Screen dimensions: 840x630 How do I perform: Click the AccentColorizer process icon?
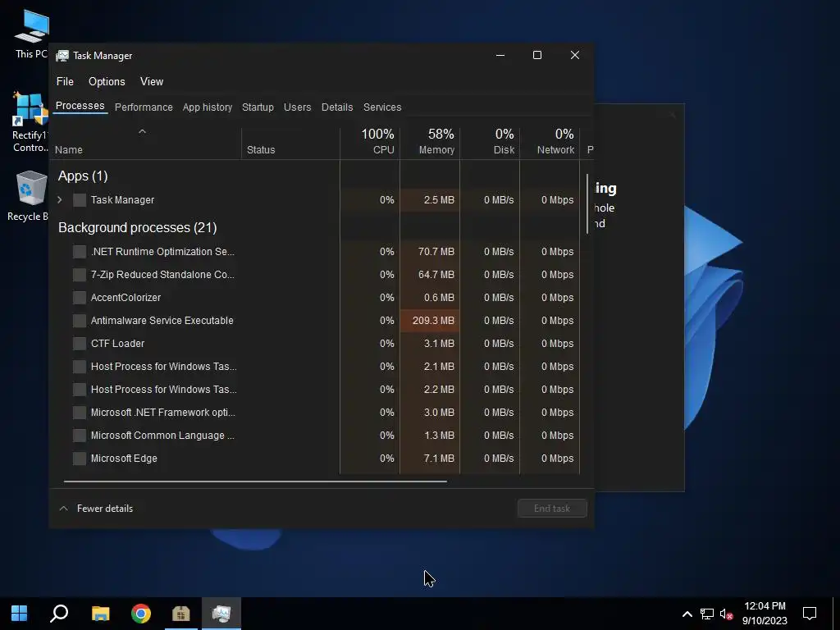tap(80, 298)
